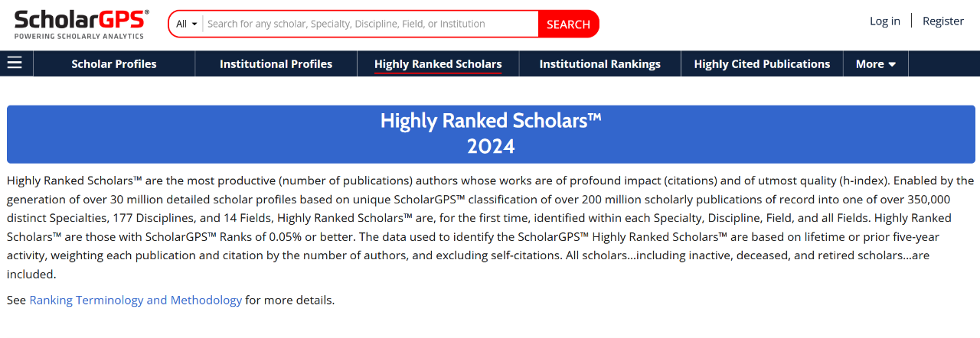This screenshot has height=338, width=980.
Task: Switch to Institutional Profiles
Action: click(276, 64)
